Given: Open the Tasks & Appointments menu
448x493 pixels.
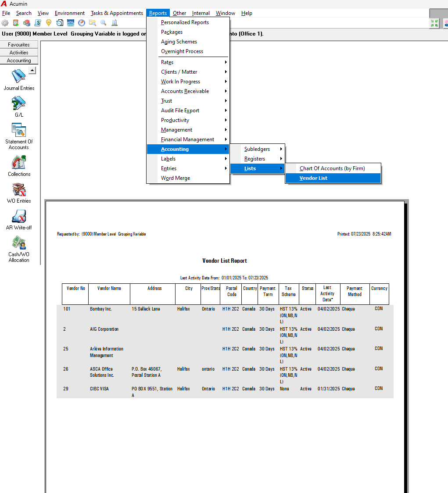Looking at the screenshot, I should coord(117,13).
